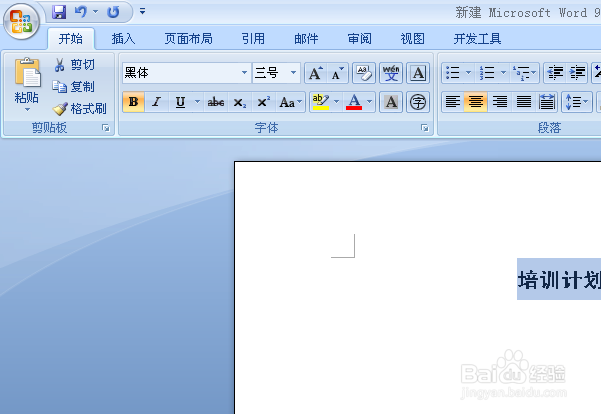This screenshot has height=414, width=601.
Task: Apply red font color
Action: click(354, 102)
